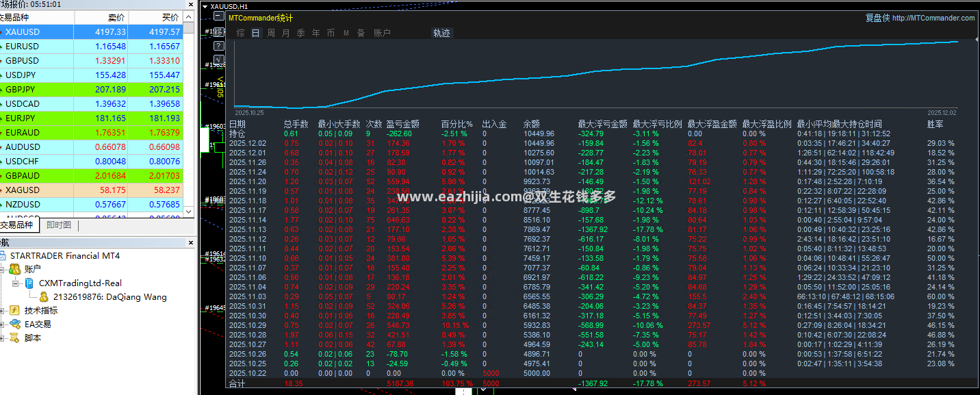The height and width of the screenshot is (395, 980).
Task: Select the GBPUSD symbol row
Action: [91, 61]
